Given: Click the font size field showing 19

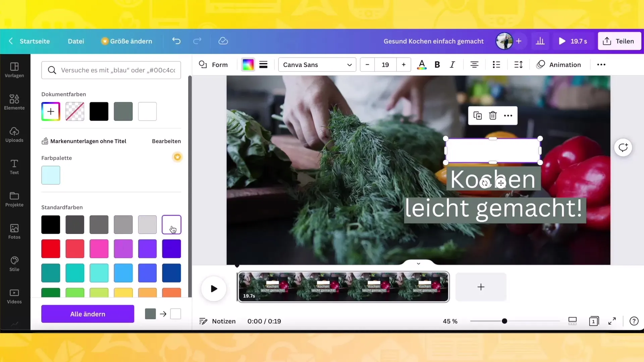Looking at the screenshot, I should point(385,65).
